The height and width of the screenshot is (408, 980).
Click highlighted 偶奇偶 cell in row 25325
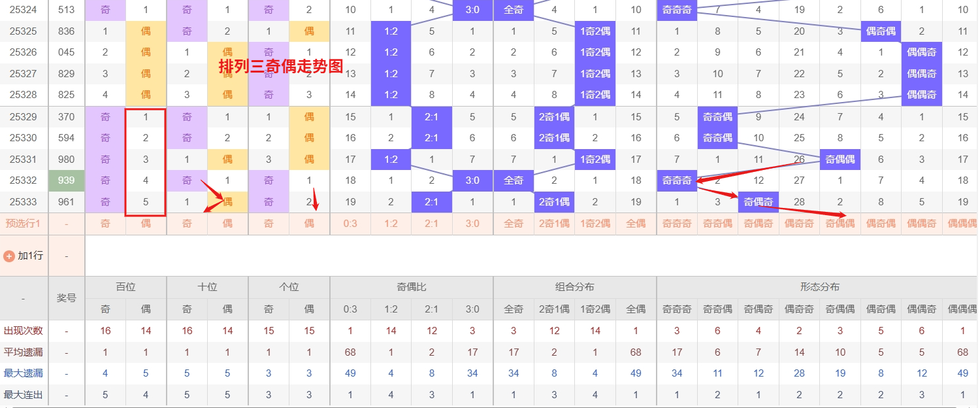[881, 31]
